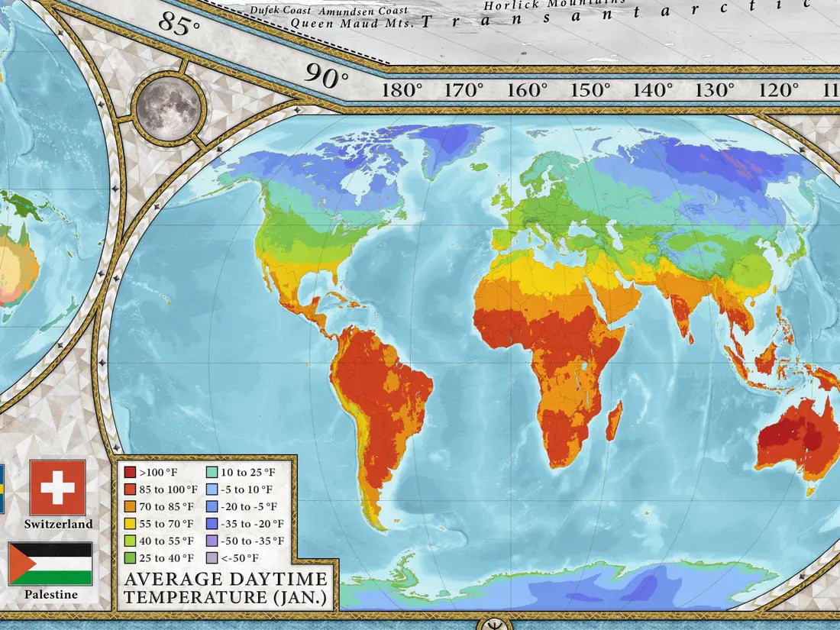This screenshot has width=840, height=630.
Task: Select the >100 °F dark red legend swatch
Action: click(x=130, y=472)
